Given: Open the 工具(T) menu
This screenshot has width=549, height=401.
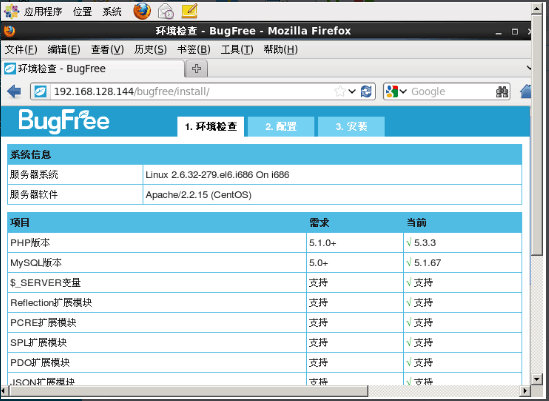Looking at the screenshot, I should pyautogui.click(x=237, y=50).
